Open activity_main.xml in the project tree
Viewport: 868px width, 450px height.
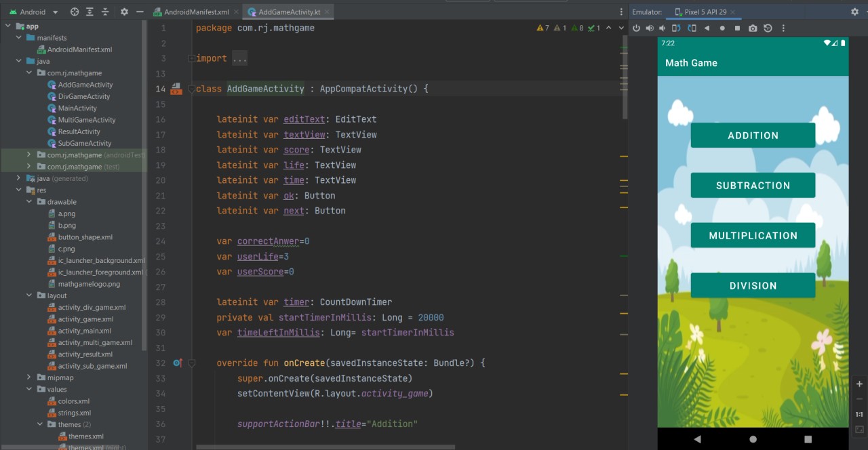(x=84, y=331)
